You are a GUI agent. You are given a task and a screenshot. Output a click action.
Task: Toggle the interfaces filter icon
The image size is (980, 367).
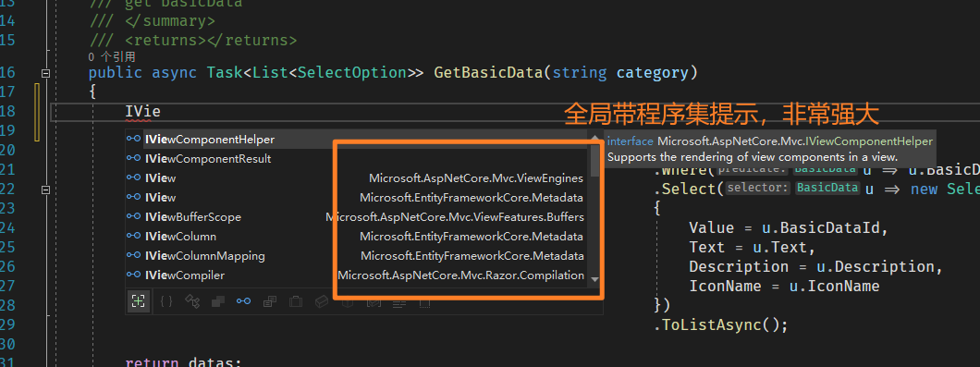(244, 301)
